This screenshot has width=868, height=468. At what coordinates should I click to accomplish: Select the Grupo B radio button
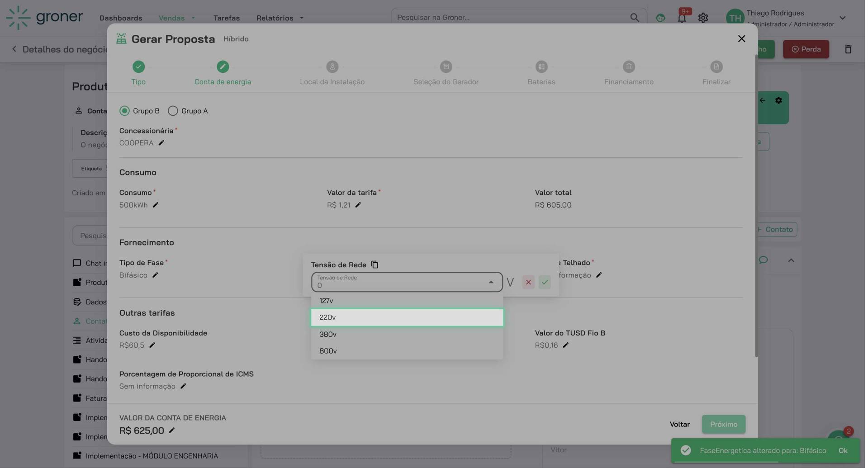click(124, 111)
